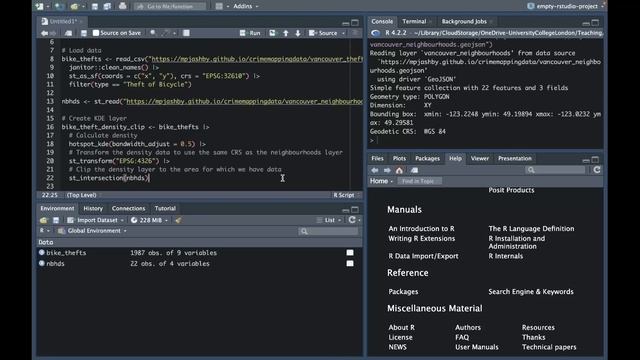View nbhds data in grid viewer
640x360 pixels.
pyautogui.click(x=350, y=263)
